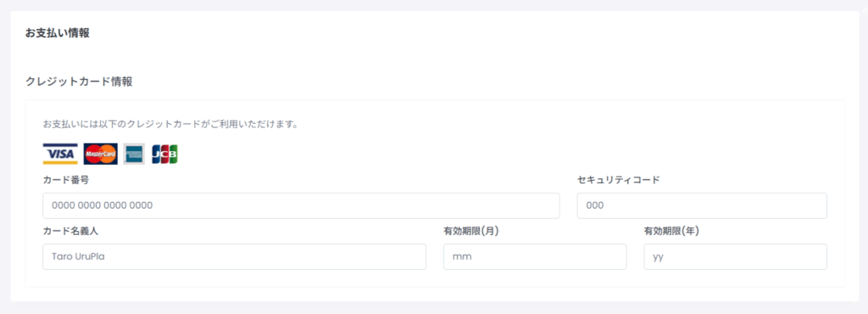Screen dimensions: 868x314
Task: Click the お支払い情報 heading
Action: click(58, 33)
